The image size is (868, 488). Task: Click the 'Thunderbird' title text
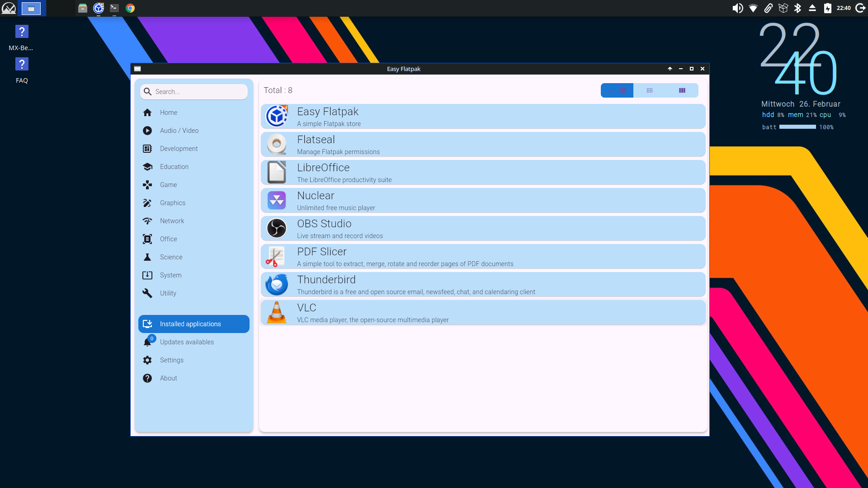[326, 280]
